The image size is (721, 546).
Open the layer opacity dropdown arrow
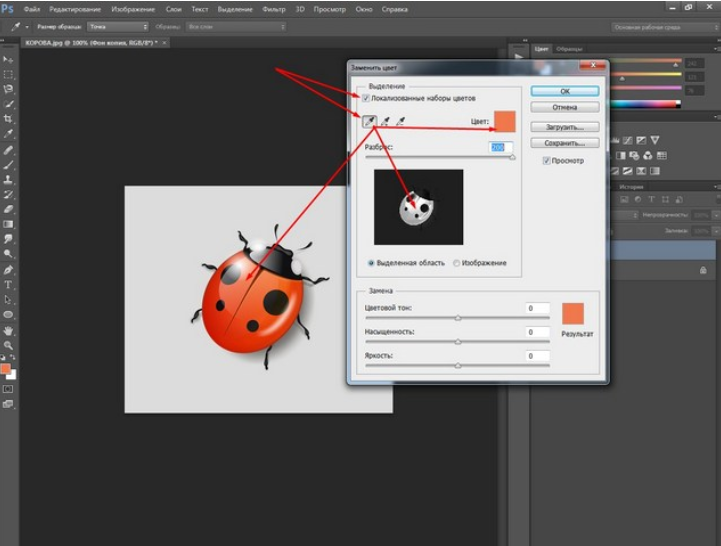click(x=716, y=215)
